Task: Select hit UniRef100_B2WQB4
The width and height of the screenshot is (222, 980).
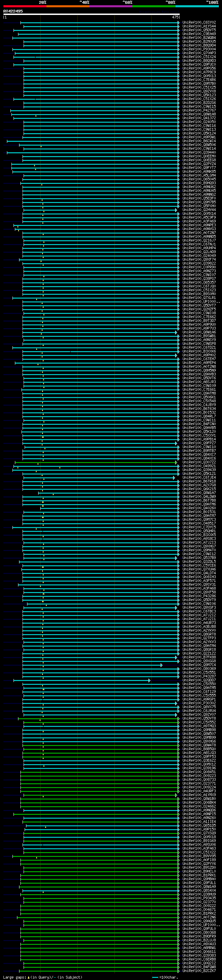Action: click(x=199, y=38)
